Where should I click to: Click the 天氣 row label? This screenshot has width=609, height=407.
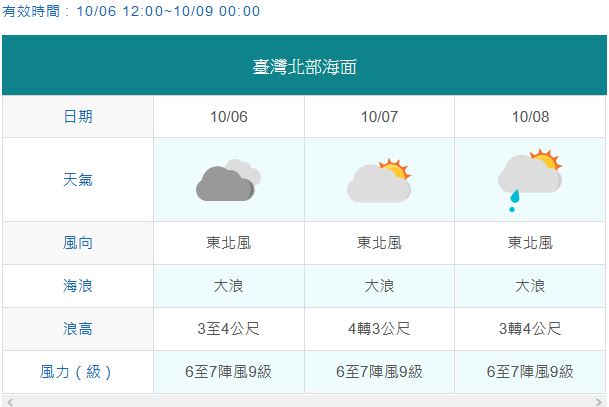pyautogui.click(x=78, y=180)
